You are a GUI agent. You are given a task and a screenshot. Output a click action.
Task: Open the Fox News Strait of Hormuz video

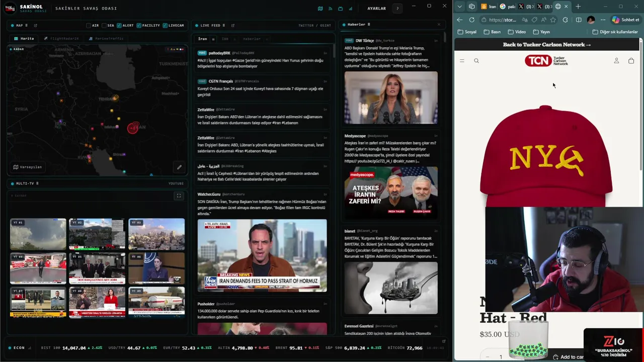click(x=262, y=255)
